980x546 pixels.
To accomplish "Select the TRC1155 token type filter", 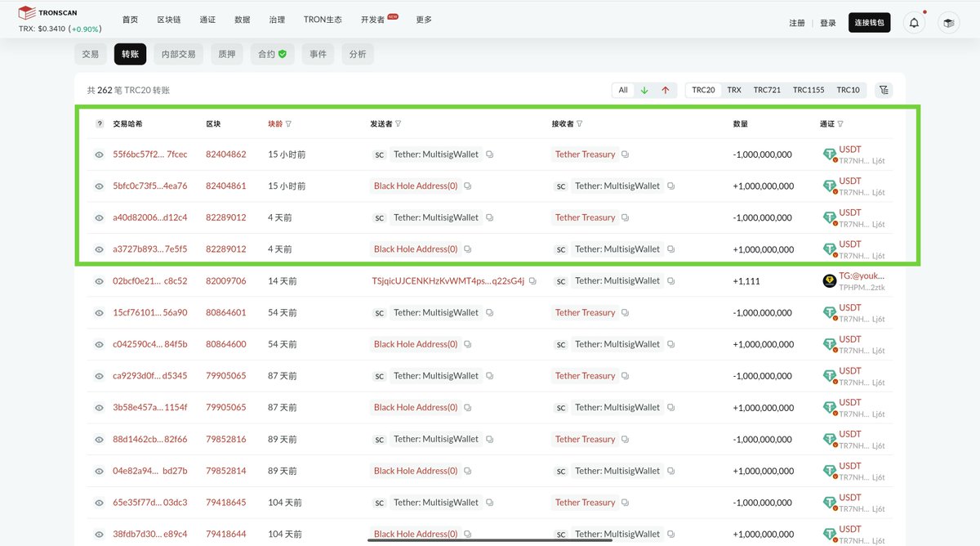I will tap(808, 90).
